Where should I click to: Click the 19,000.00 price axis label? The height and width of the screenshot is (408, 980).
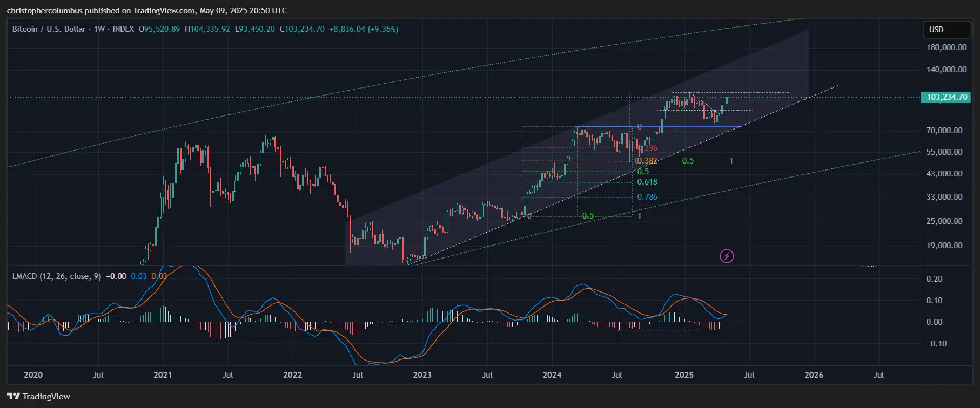(x=944, y=246)
